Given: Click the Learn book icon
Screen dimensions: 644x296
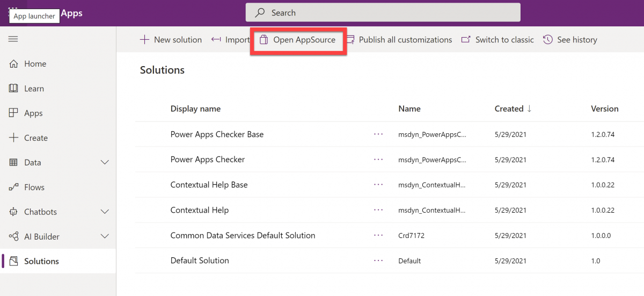Looking at the screenshot, I should point(14,89).
